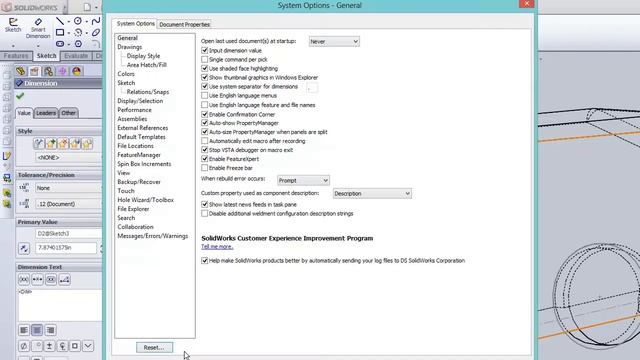This screenshot has width=640, height=360.
Task: Expand New document dropdown arrow in title bar
Action: pyautogui.click(x=96, y=7)
